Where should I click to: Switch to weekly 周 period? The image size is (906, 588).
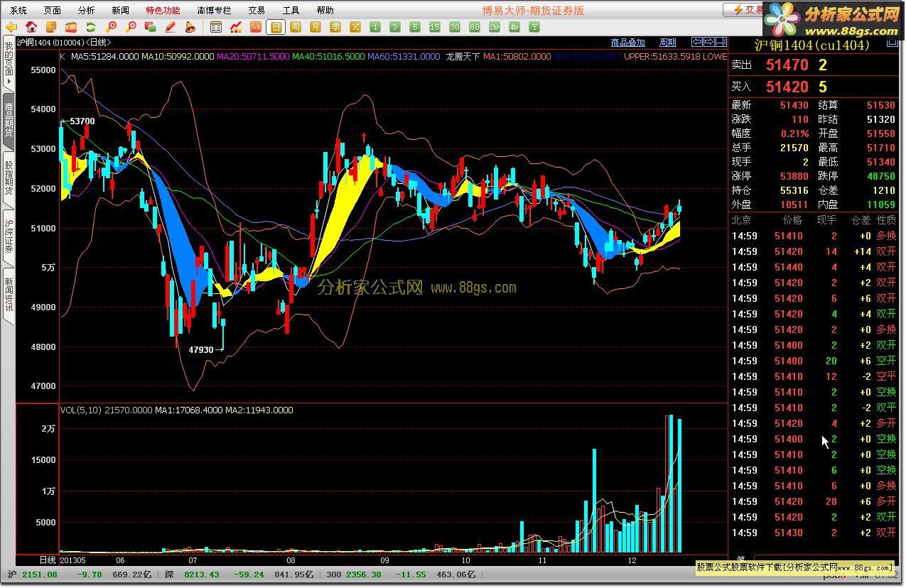[296, 27]
